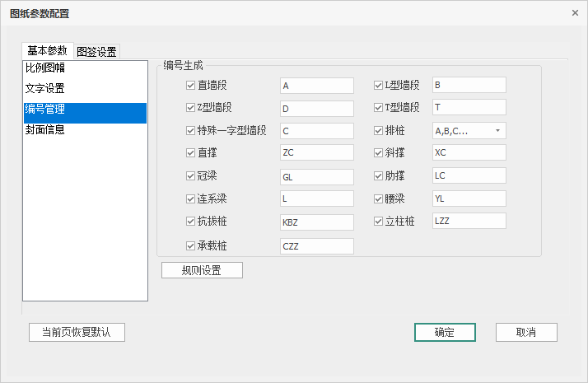Select 封面信息 in the left list

point(45,130)
